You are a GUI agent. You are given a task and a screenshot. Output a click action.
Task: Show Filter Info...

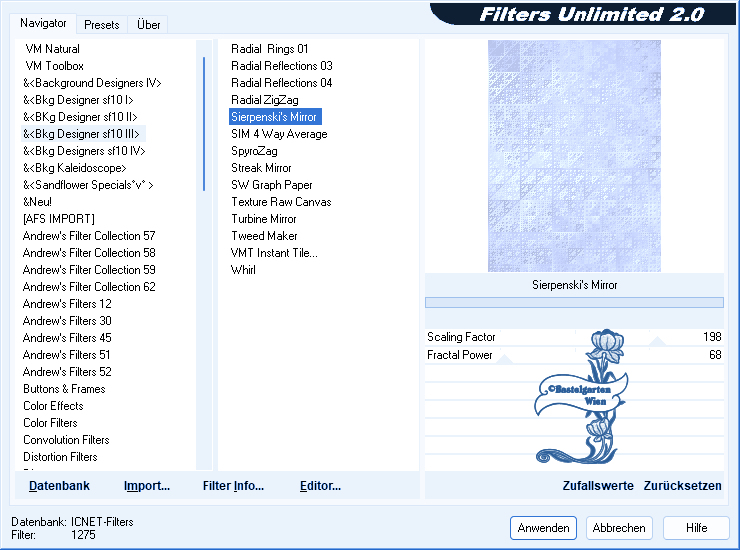tap(233, 486)
